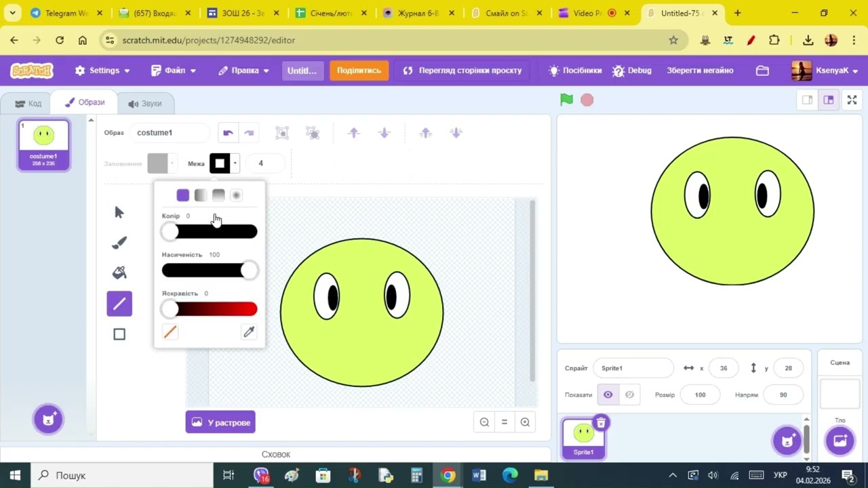
Task: Click the Send to back icon
Action: (456, 133)
